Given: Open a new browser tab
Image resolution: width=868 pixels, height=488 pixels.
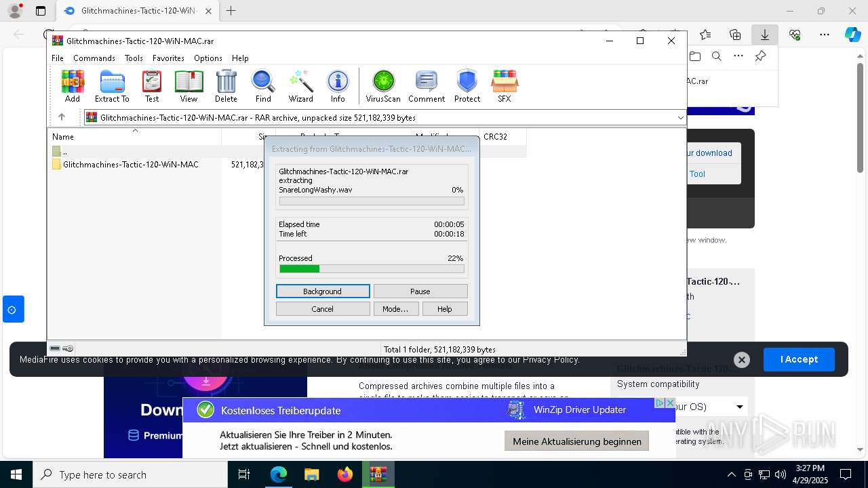Looking at the screenshot, I should point(231,11).
